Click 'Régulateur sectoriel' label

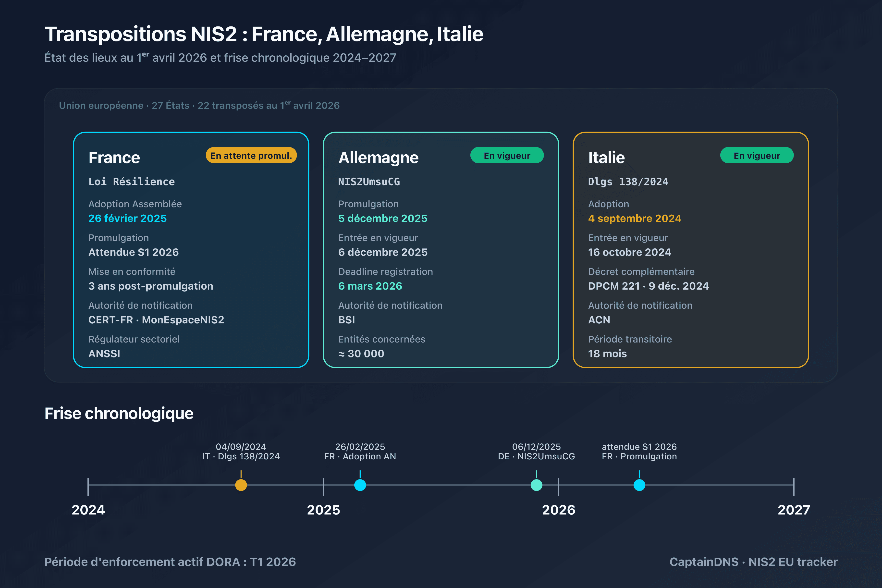134,339
